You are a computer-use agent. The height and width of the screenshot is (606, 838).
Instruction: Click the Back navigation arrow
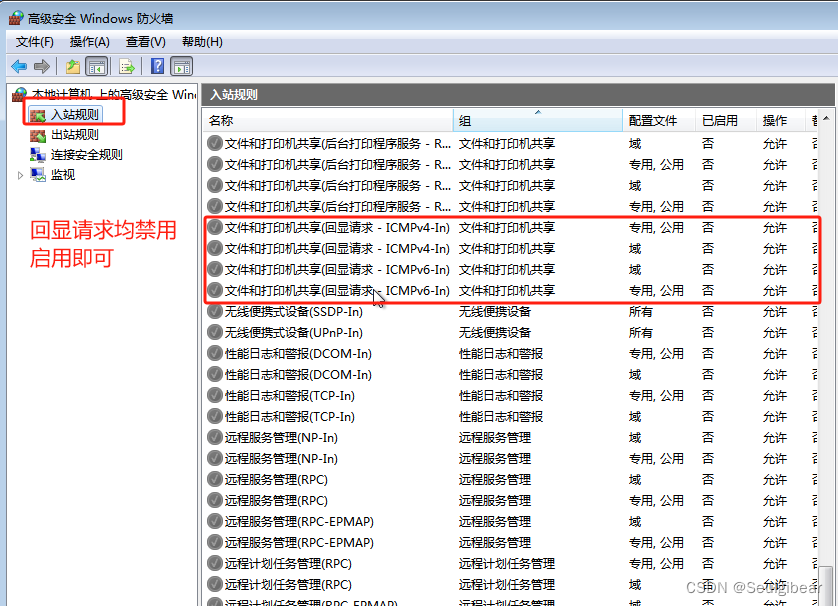click(x=17, y=66)
